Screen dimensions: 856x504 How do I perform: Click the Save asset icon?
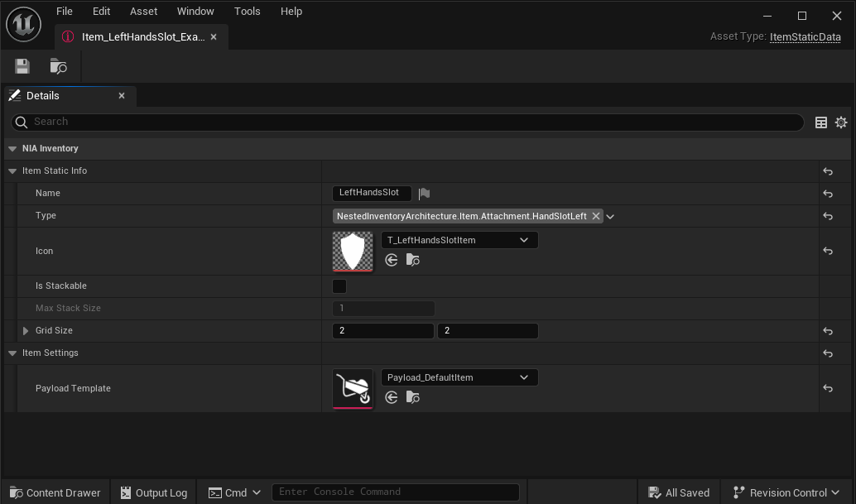(22, 65)
